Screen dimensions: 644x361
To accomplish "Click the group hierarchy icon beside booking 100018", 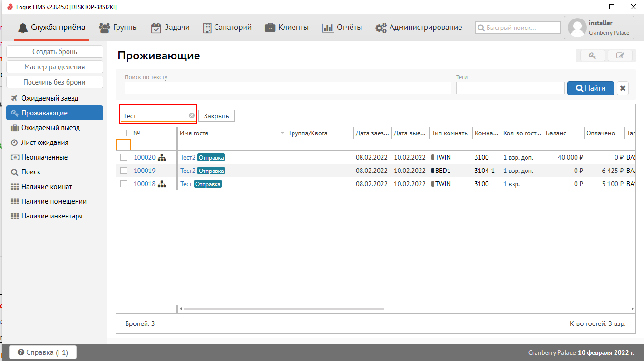I will (162, 184).
